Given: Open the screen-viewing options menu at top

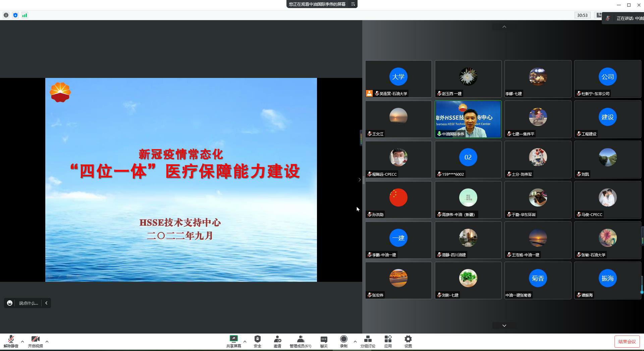Looking at the screenshot, I should 353,4.
